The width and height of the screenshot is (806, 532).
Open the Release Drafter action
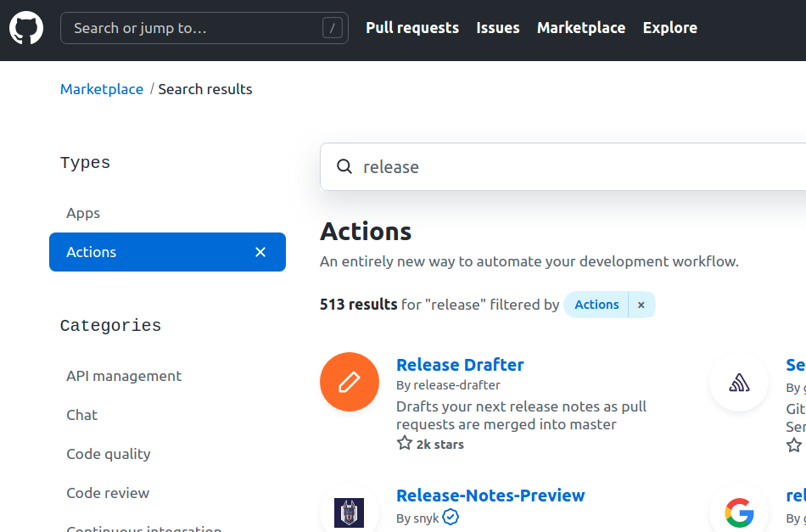[460, 365]
